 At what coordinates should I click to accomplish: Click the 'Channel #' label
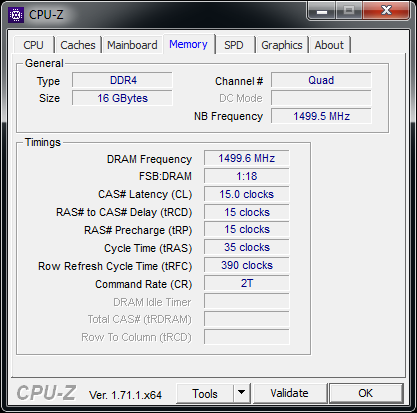coord(239,81)
